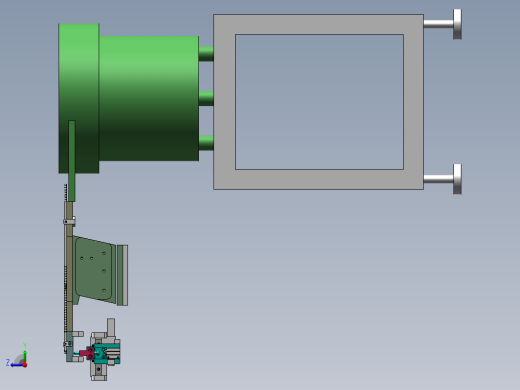Select the red gripper jaw part
This screenshot has height=390, width=520.
[x=87, y=353]
